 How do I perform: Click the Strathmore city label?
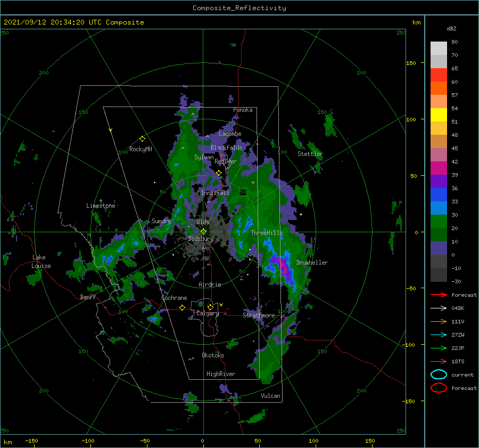(x=259, y=315)
